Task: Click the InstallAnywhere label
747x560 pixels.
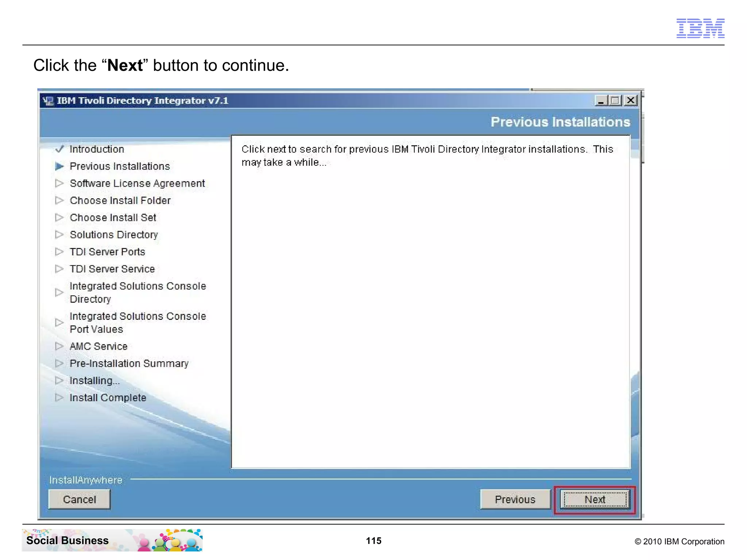Action: (x=86, y=480)
